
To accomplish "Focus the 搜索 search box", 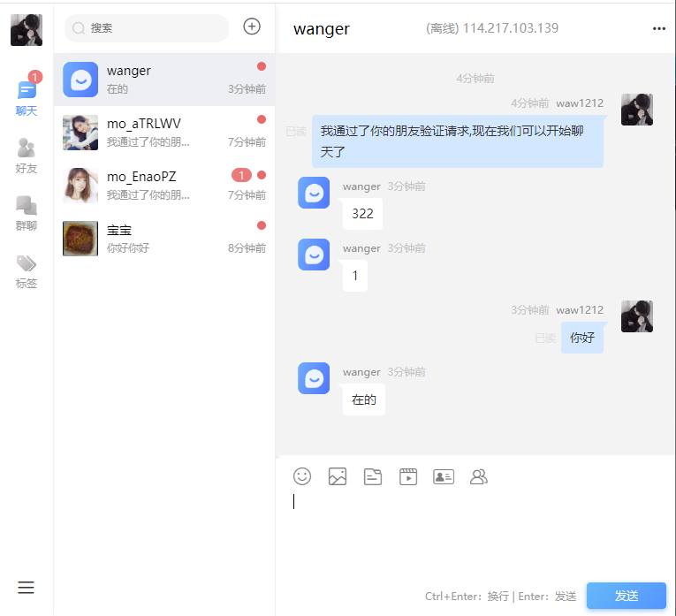I will pos(147,28).
